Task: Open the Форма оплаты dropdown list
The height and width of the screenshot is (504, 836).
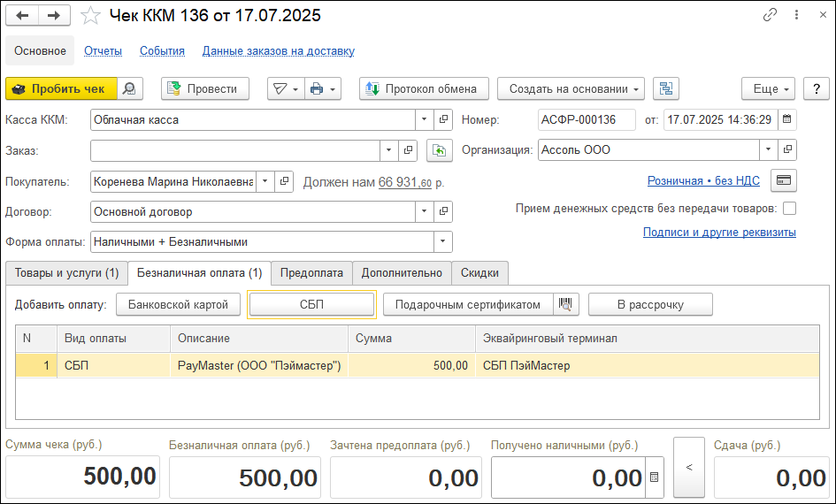Action: pos(441,241)
